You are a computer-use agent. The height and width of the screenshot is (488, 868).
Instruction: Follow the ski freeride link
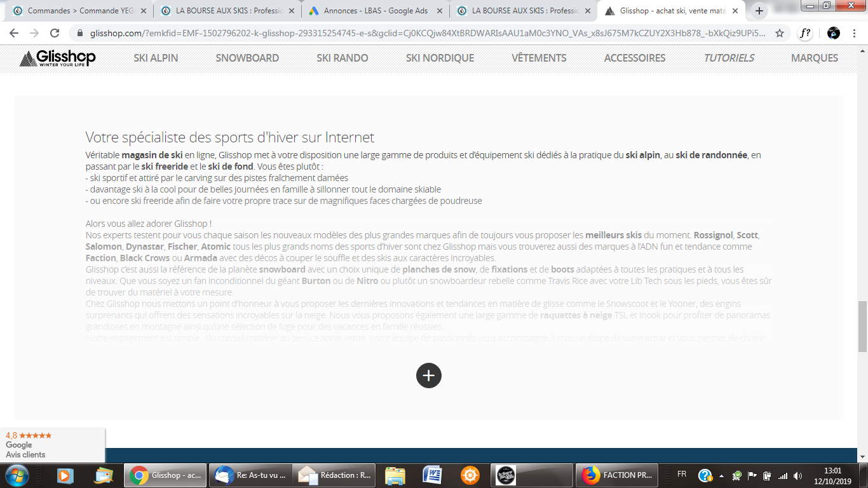165,166
